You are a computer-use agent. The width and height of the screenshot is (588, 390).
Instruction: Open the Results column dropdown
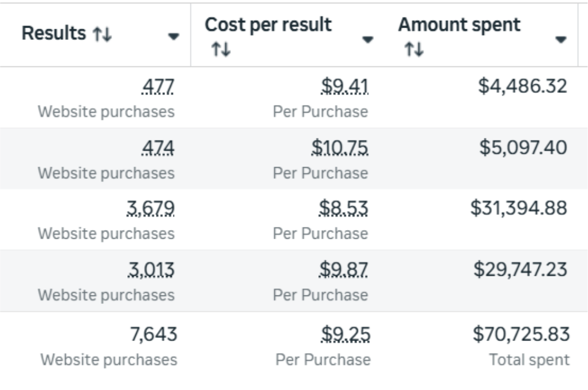173,37
